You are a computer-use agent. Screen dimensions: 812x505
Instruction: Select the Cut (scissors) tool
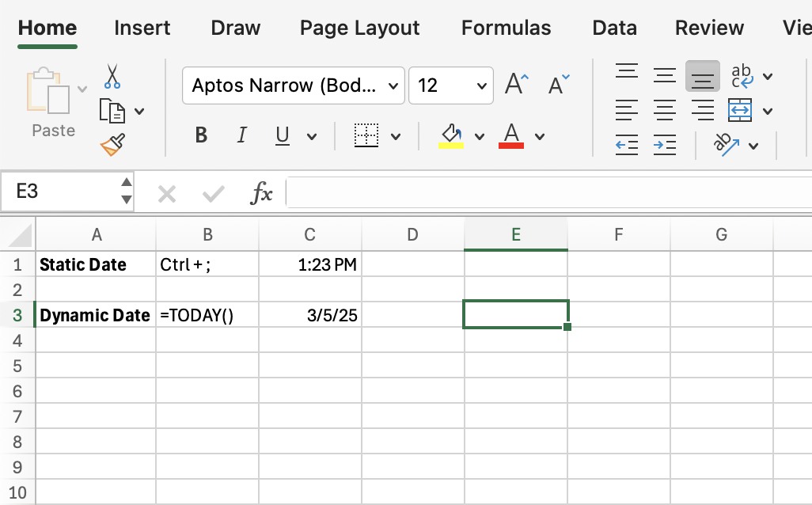[112, 77]
